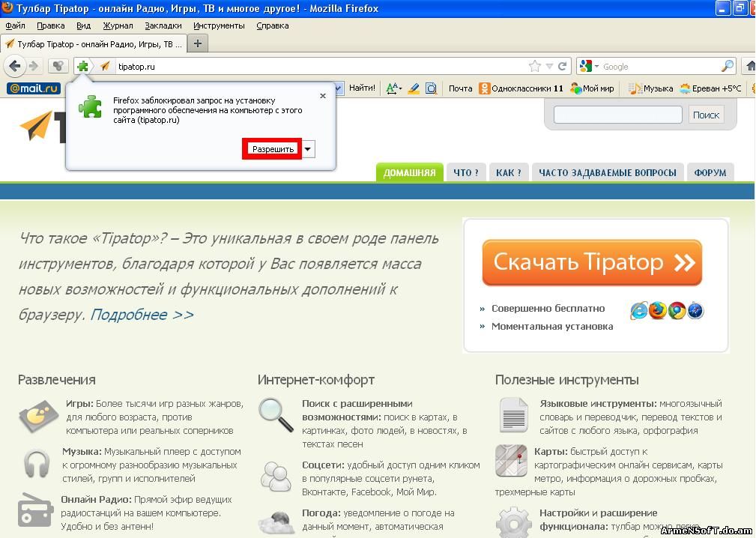Open the dropdown arrow beside Разрешить
The height and width of the screenshot is (538, 756).
pyautogui.click(x=308, y=149)
